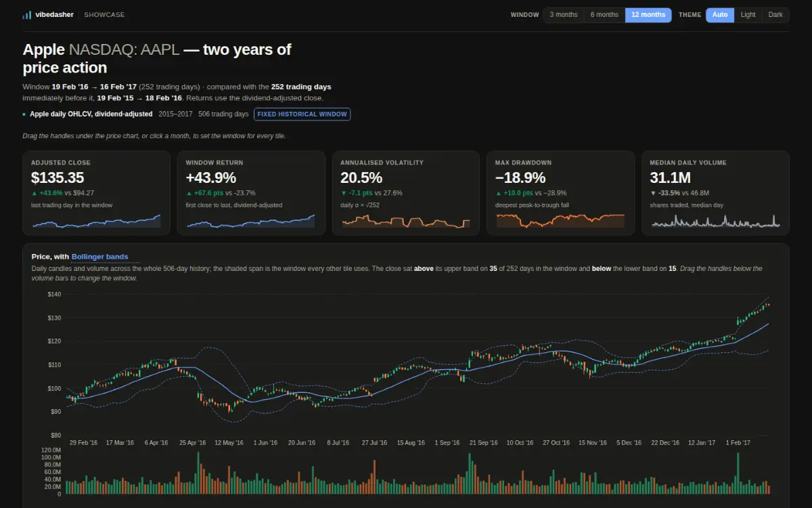
Task: Click the $140 price axis label
Action: (54, 294)
